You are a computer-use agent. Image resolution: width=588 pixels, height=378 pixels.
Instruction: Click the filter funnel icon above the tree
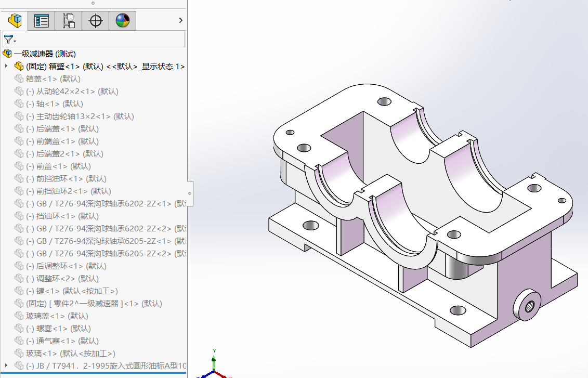(x=8, y=39)
